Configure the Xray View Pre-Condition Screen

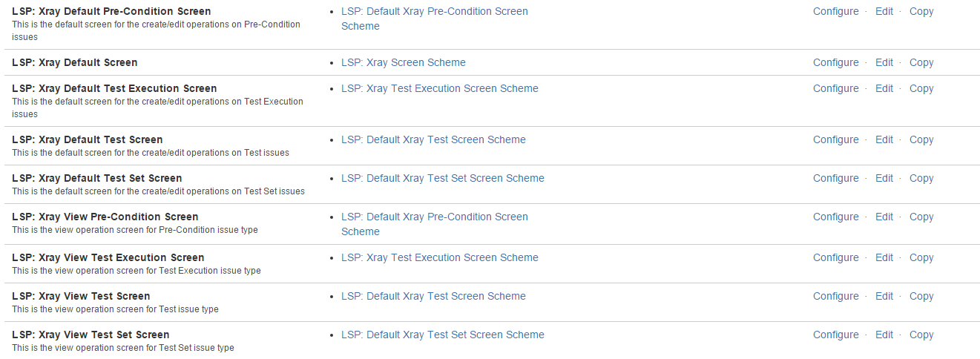click(x=835, y=217)
